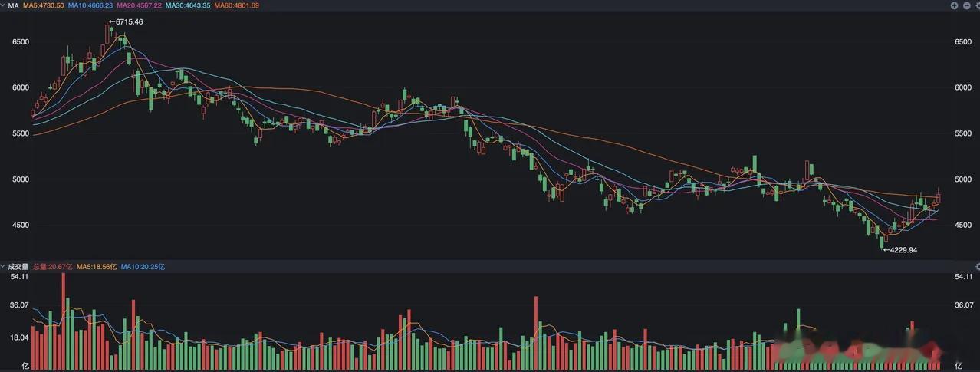Select the MA30 legend value
The width and height of the screenshot is (980, 372).
click(187, 5)
